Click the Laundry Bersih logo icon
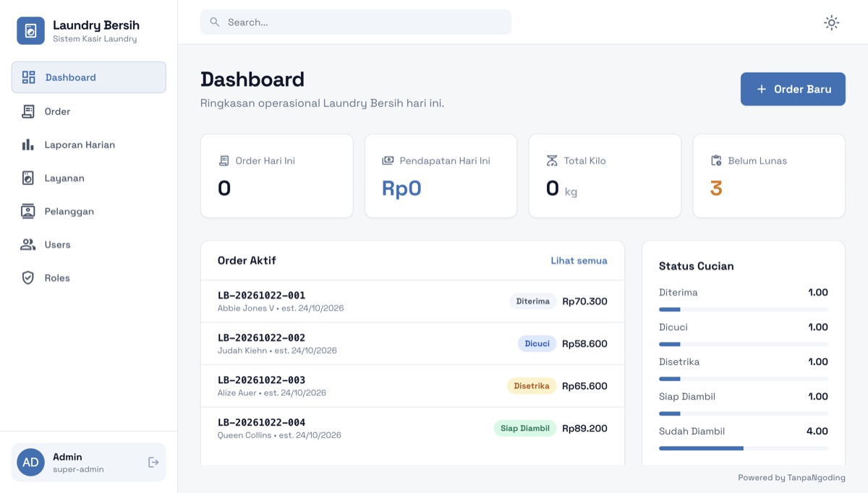868x493 pixels. point(30,30)
